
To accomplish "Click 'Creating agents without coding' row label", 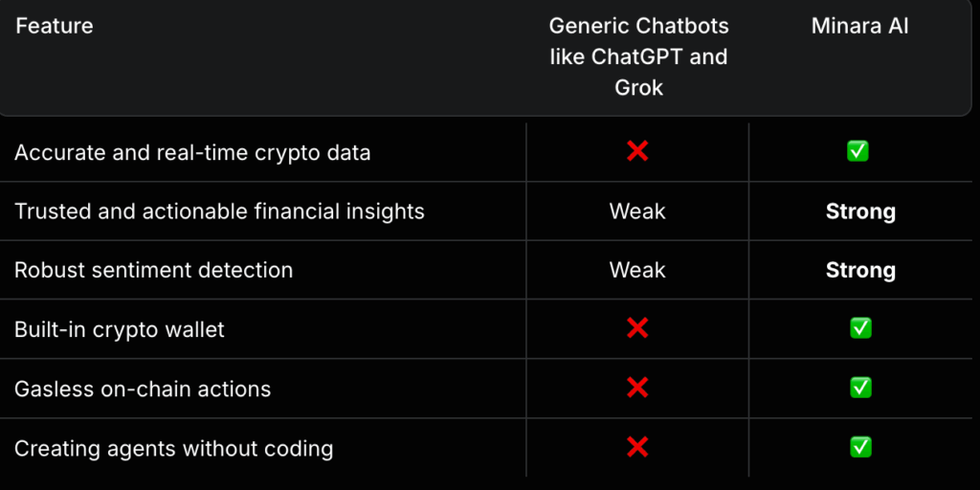I will click(x=173, y=448).
